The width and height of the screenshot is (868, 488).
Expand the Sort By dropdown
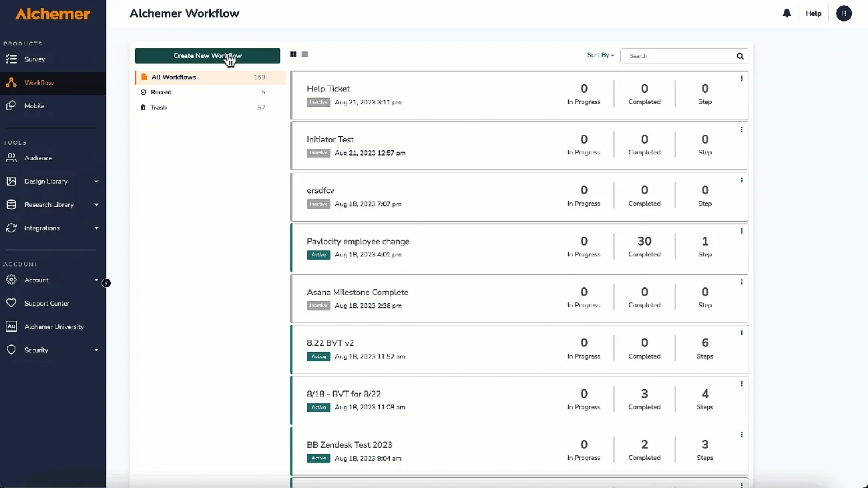600,55
